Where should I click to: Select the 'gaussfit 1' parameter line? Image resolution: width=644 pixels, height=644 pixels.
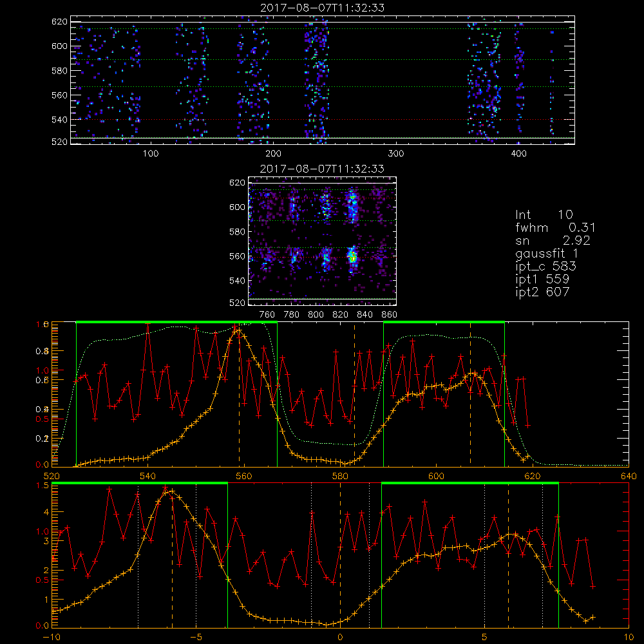546,253
